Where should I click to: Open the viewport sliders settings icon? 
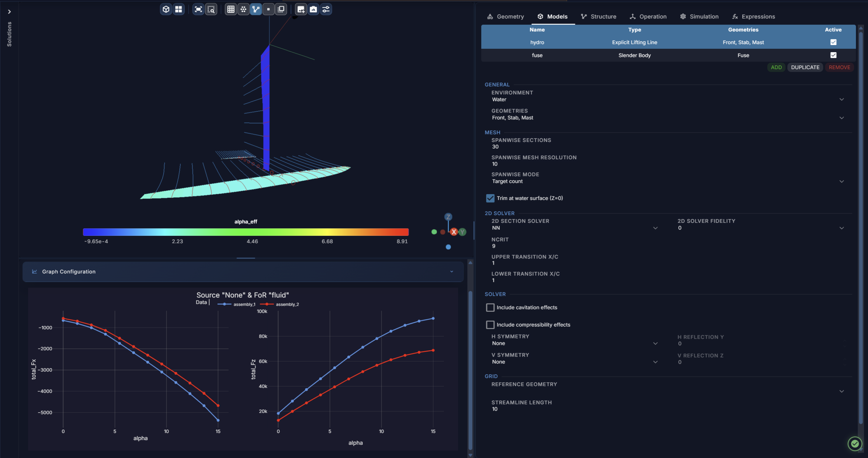pyautogui.click(x=326, y=9)
